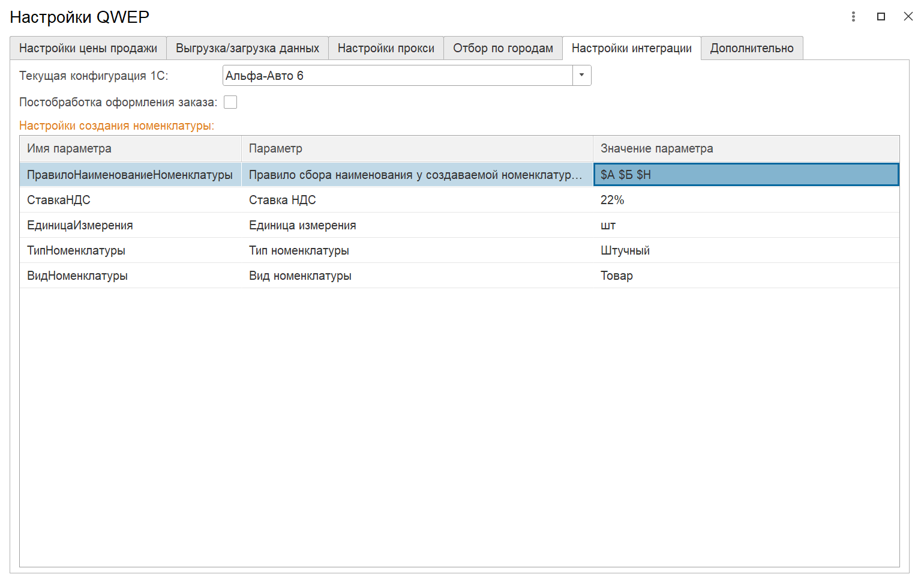Enable order post-processing checkbox
Viewport: 924px width, 583px height.
coord(230,103)
